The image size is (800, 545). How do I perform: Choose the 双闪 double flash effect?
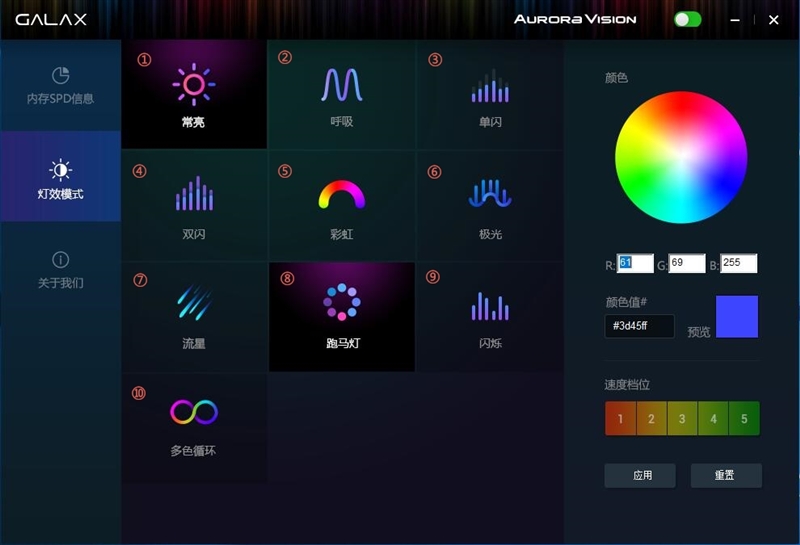[194, 205]
